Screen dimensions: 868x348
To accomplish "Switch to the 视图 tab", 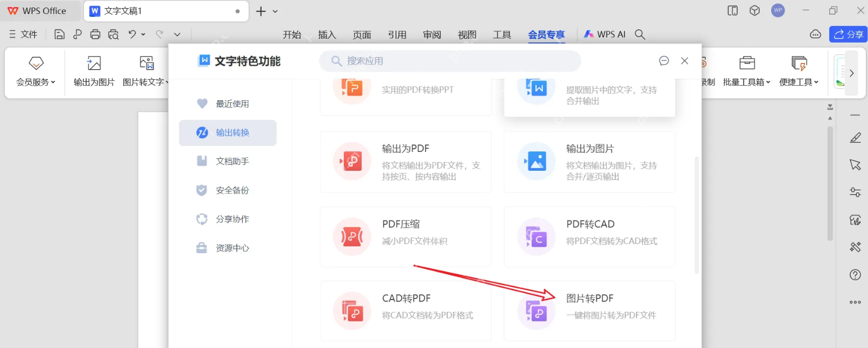I will (467, 34).
